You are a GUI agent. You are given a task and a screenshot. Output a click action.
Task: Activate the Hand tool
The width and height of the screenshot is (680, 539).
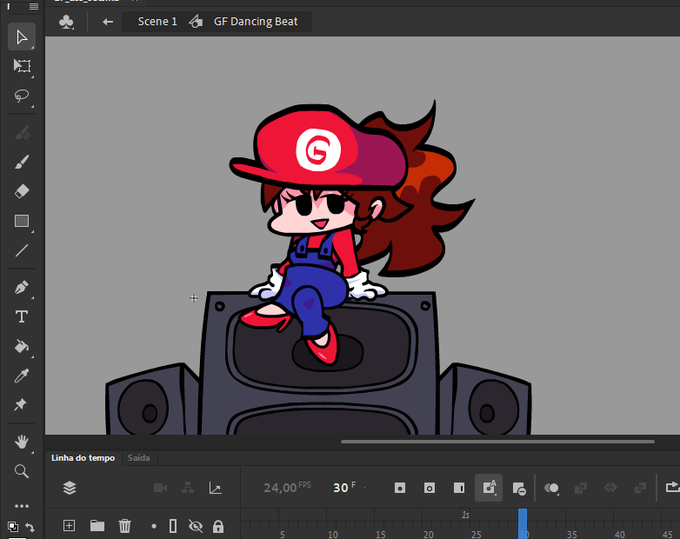coord(21,442)
